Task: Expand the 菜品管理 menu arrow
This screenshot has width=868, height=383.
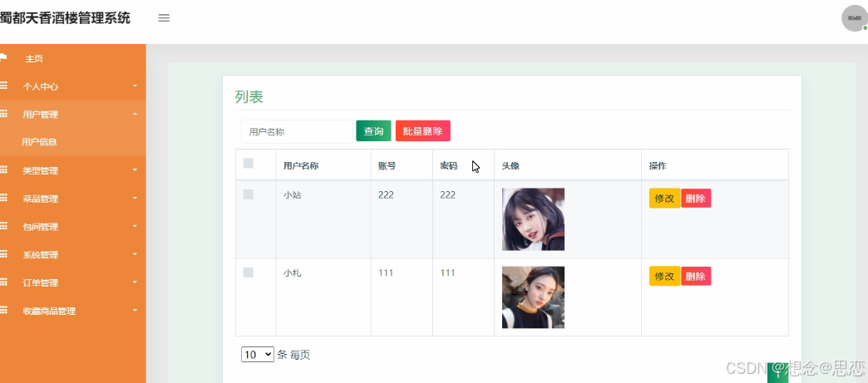Action: 135,198
